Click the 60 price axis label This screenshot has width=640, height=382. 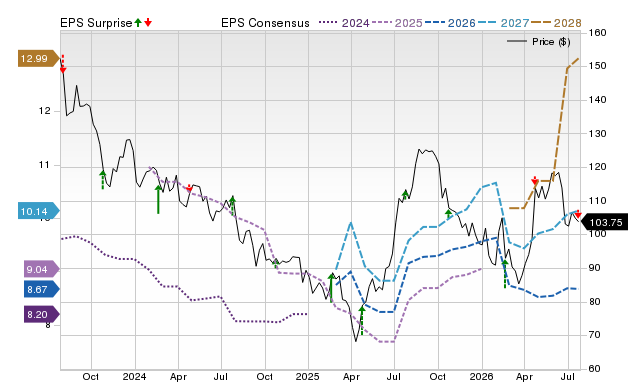595,369
